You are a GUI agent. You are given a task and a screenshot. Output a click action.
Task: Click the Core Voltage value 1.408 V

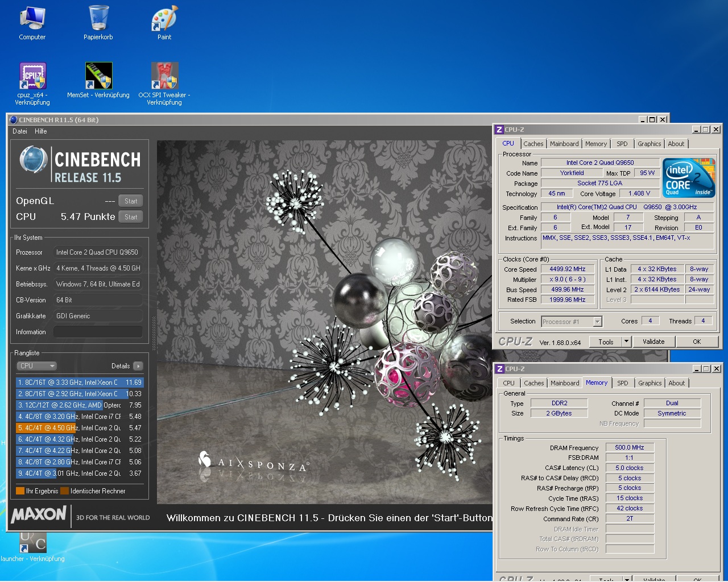point(639,194)
